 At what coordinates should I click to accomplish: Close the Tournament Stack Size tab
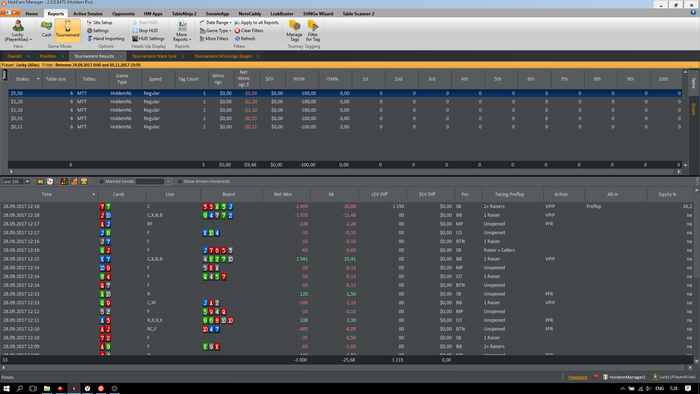(183, 56)
